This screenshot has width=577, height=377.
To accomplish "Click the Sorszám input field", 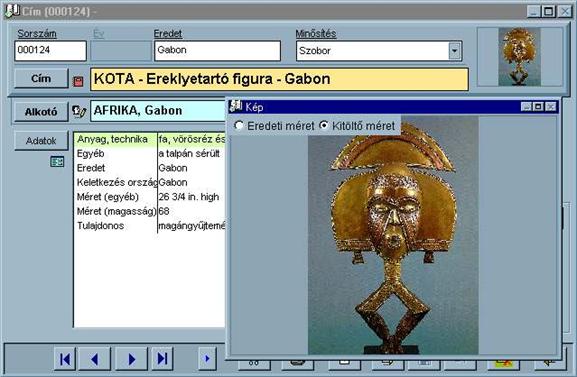I will (x=50, y=50).
